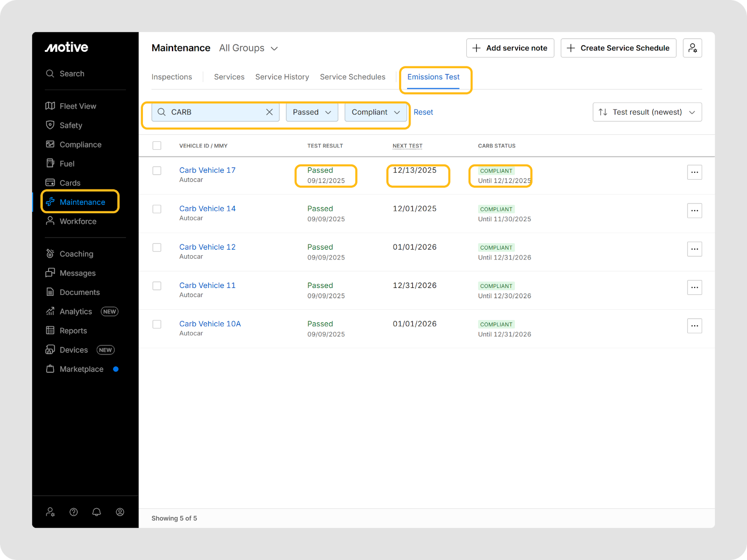Screen dimensions: 747x560
Task: Open the user profile icon at bottom
Action: click(x=120, y=512)
